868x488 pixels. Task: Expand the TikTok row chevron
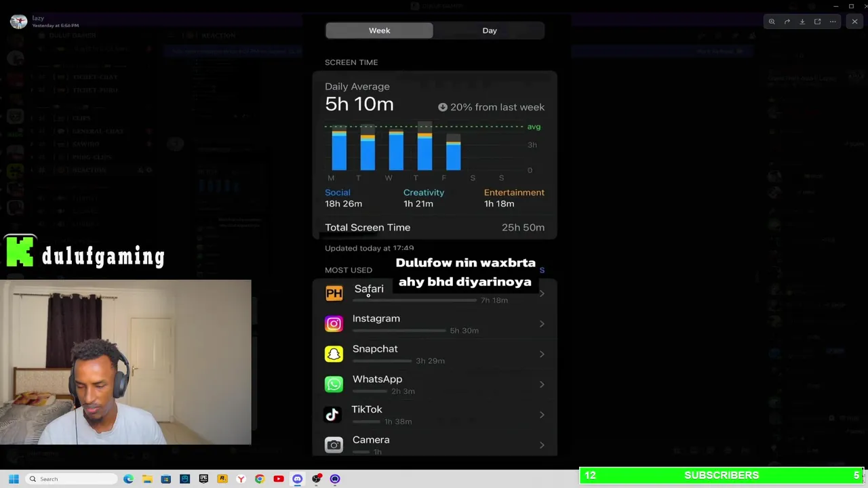coord(542,415)
